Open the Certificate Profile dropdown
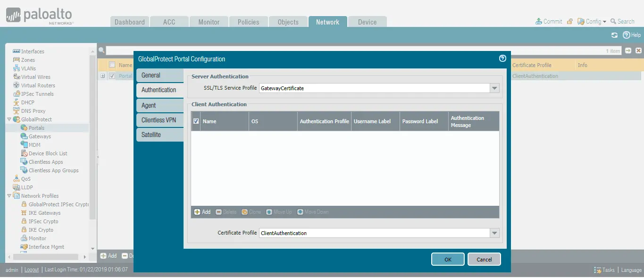The width and height of the screenshot is (644, 278). click(x=494, y=233)
